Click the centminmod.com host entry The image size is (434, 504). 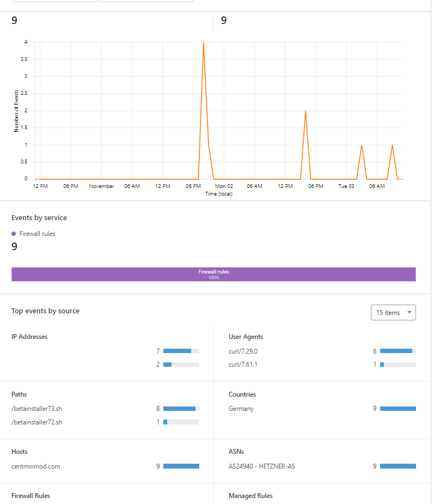click(35, 466)
